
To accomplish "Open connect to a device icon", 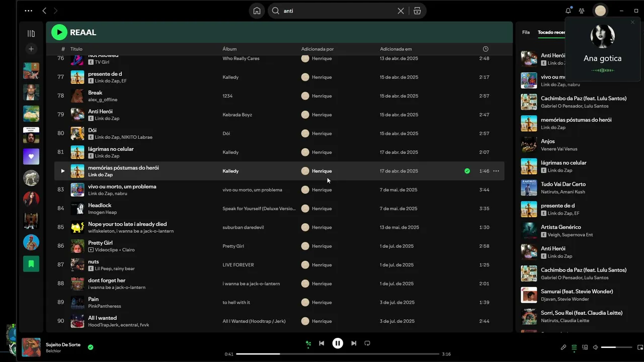I will pyautogui.click(x=585, y=347).
